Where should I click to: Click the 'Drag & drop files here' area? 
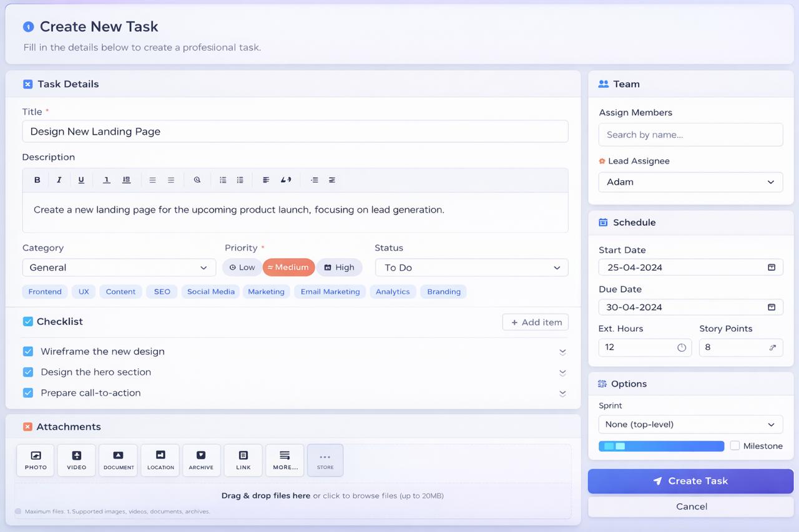point(293,500)
